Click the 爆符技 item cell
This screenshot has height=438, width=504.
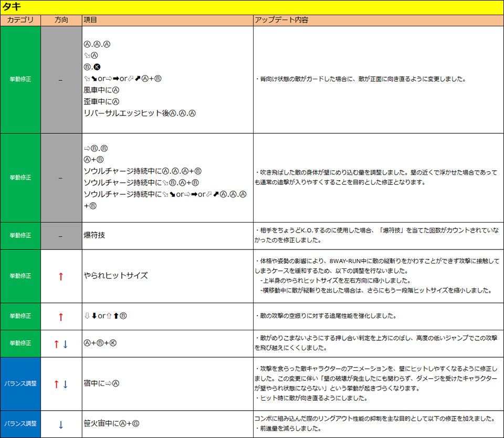(x=94, y=236)
